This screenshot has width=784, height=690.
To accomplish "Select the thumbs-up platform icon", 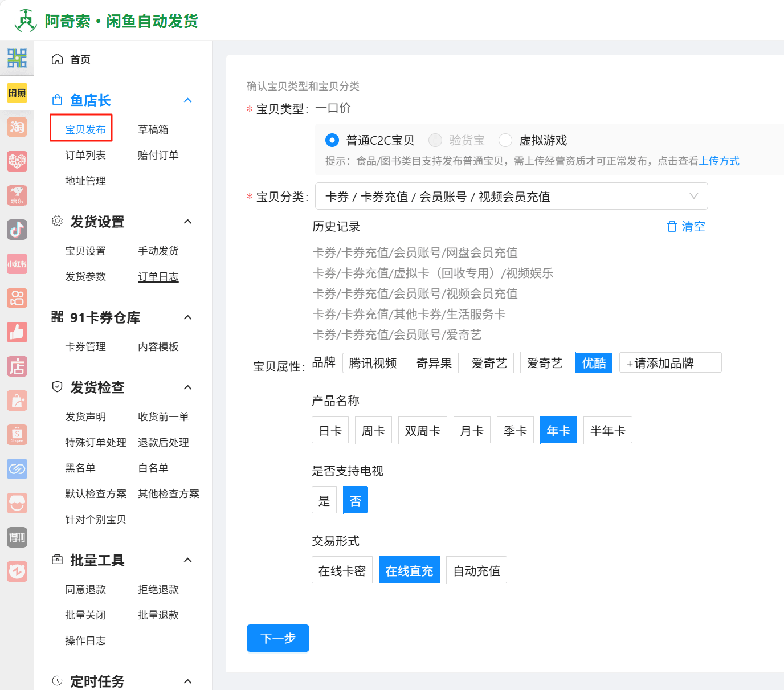I will pyautogui.click(x=17, y=332).
